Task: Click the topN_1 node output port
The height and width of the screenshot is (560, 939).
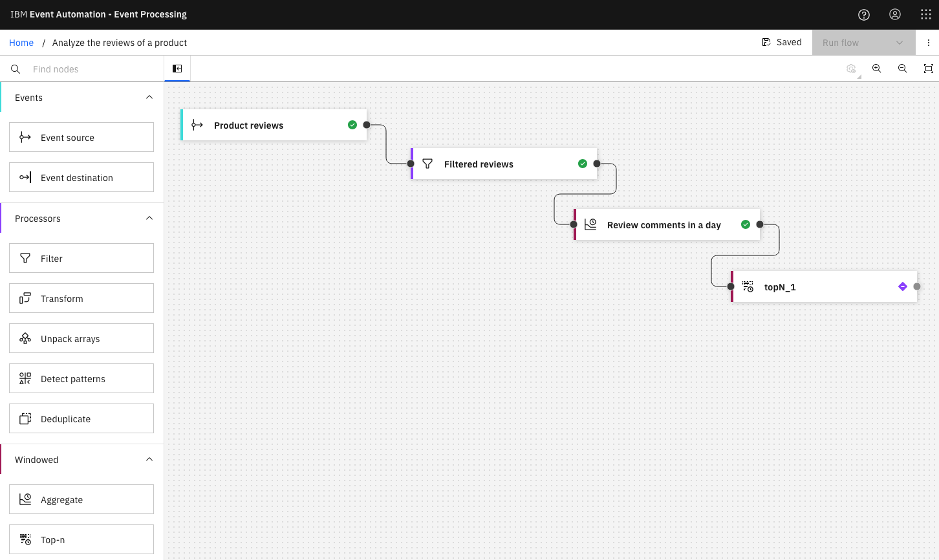Action: click(917, 286)
